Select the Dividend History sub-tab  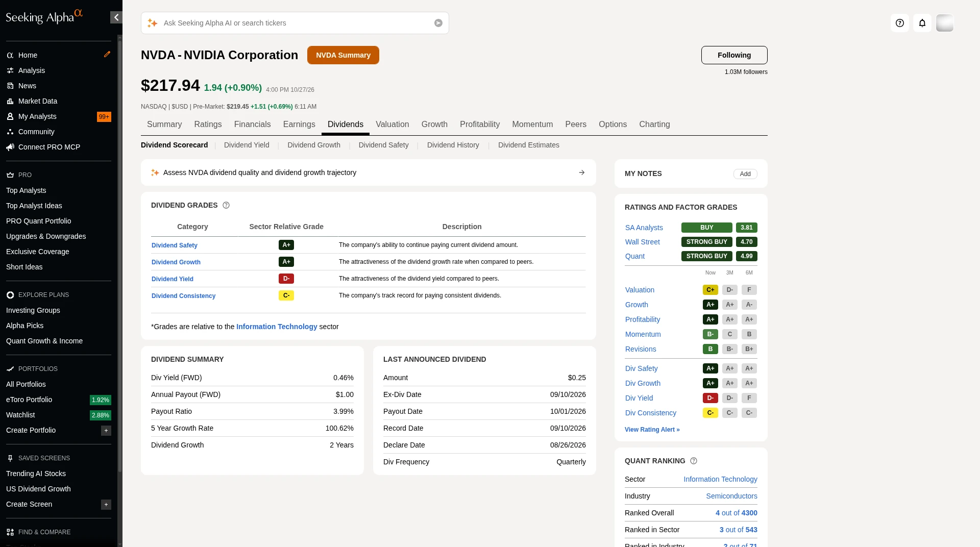coord(453,145)
